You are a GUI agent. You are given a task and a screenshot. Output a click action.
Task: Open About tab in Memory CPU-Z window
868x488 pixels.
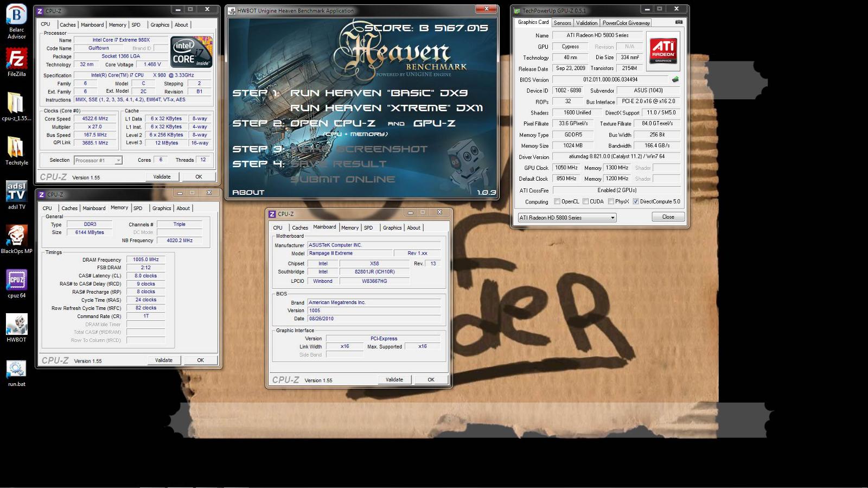pyautogui.click(x=183, y=208)
